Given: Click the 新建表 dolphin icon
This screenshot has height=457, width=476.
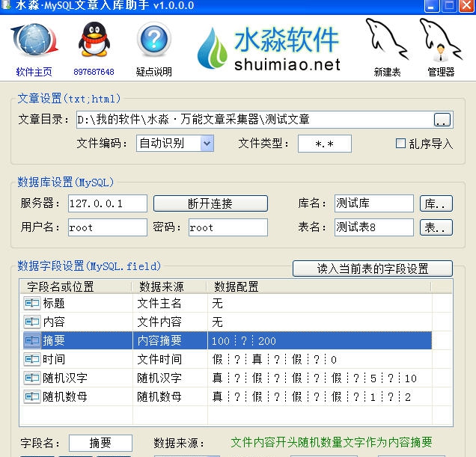Looking at the screenshot, I should [387, 39].
